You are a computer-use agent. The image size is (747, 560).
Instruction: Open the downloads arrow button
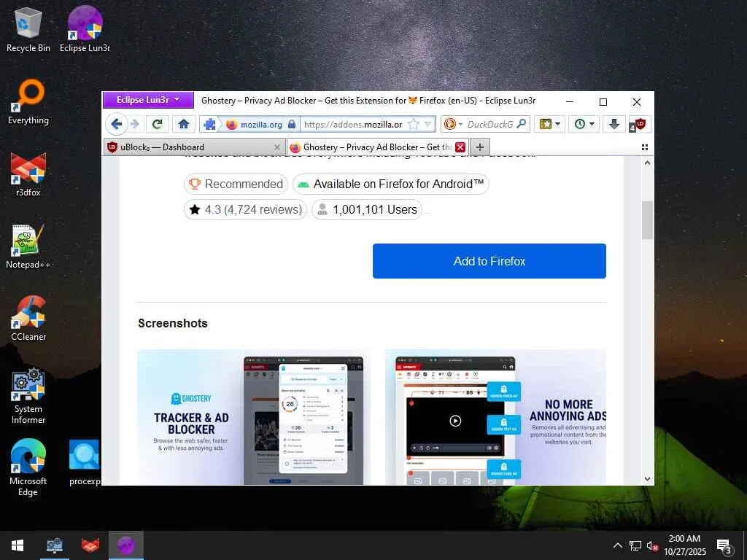click(614, 124)
